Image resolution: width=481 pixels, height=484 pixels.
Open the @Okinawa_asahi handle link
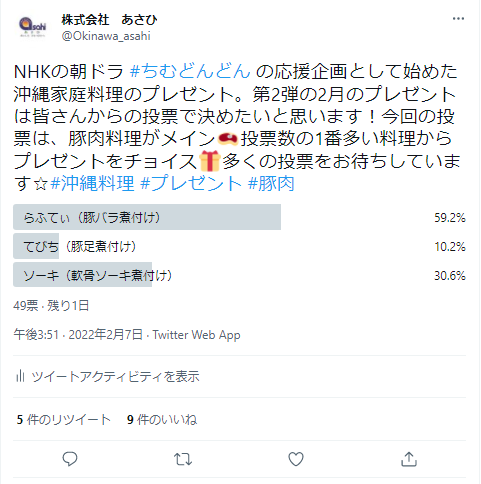[x=106, y=36]
